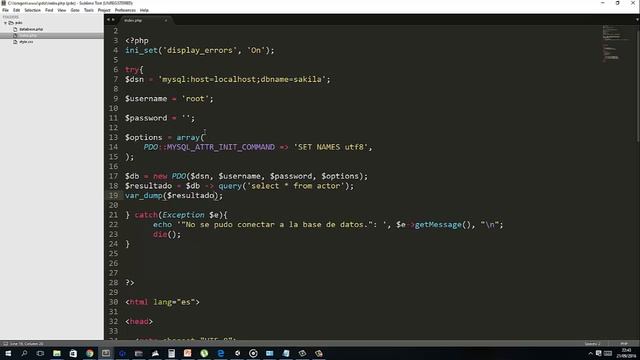Open the taskbar clock and date
Image resolution: width=640 pixels, height=360 pixels.
(626, 353)
